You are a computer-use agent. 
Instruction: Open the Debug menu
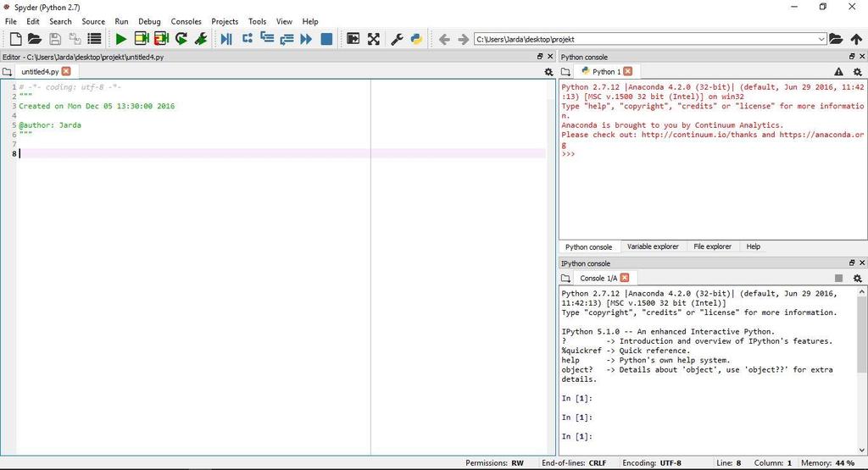(x=149, y=21)
